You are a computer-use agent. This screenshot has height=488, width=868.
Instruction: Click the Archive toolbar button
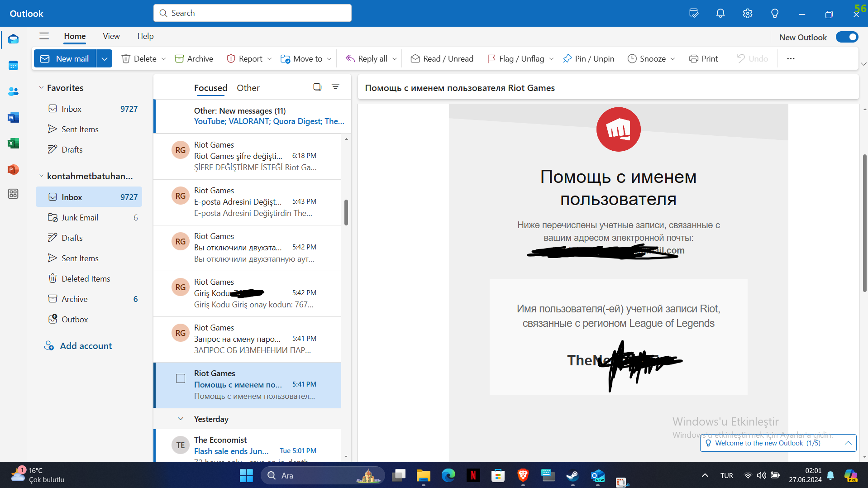click(x=194, y=59)
